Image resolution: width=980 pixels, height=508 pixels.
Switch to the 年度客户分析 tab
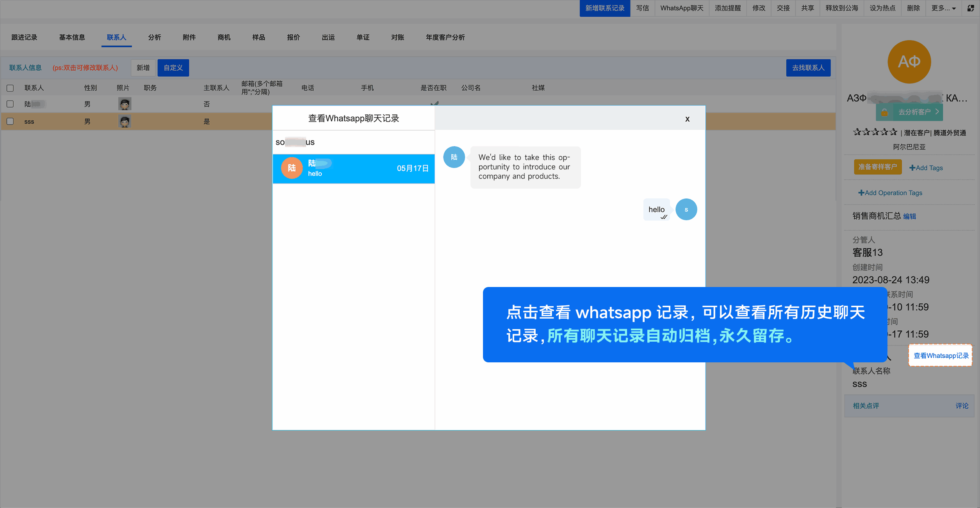coord(445,37)
